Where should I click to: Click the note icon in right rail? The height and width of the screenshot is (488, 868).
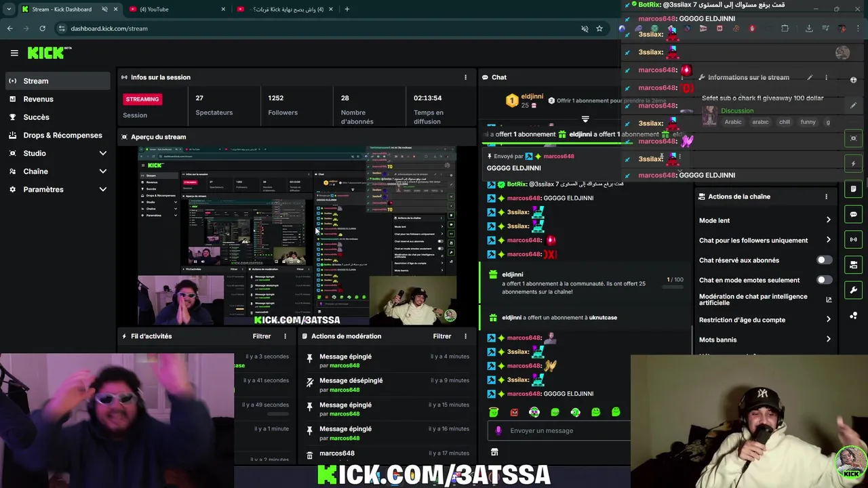point(853,189)
